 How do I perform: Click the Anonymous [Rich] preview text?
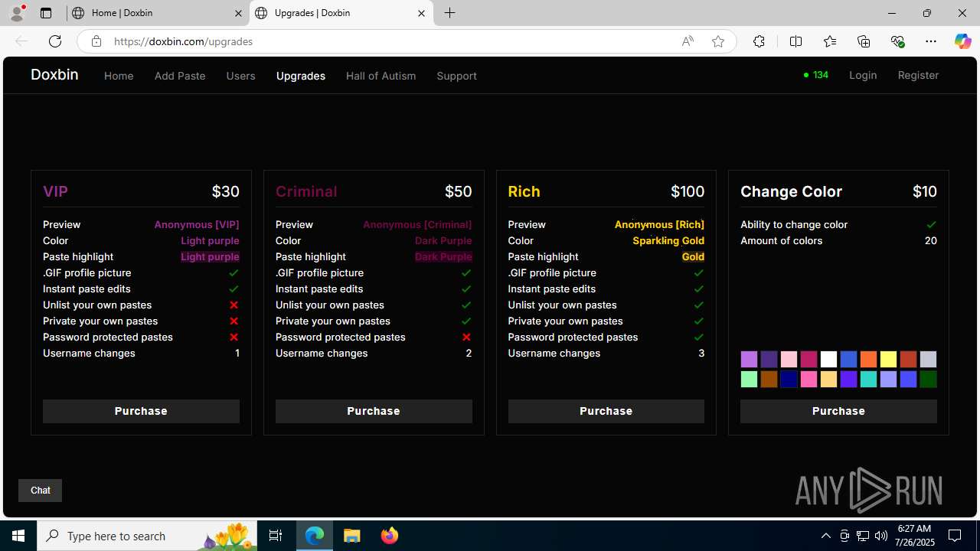(x=659, y=224)
